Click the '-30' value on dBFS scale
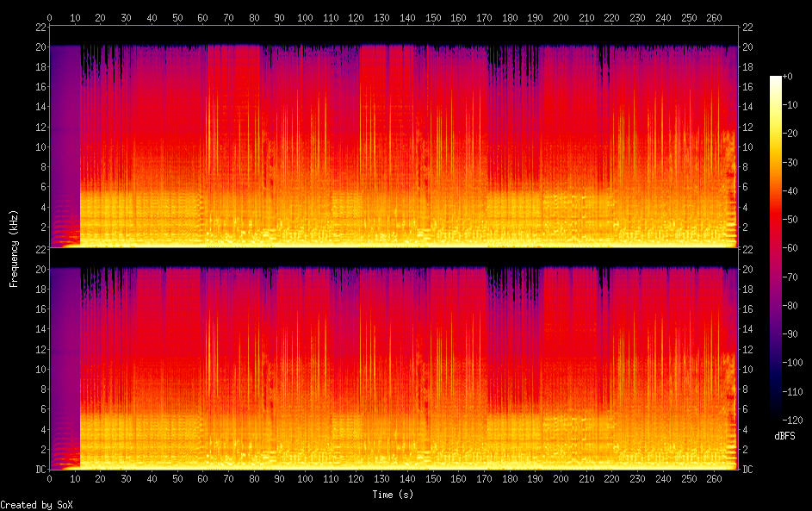 (x=790, y=162)
